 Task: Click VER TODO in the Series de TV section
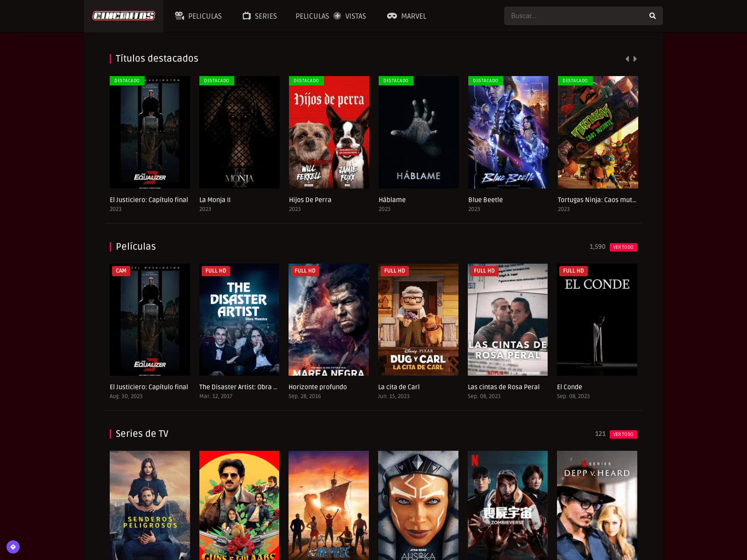[x=623, y=434]
